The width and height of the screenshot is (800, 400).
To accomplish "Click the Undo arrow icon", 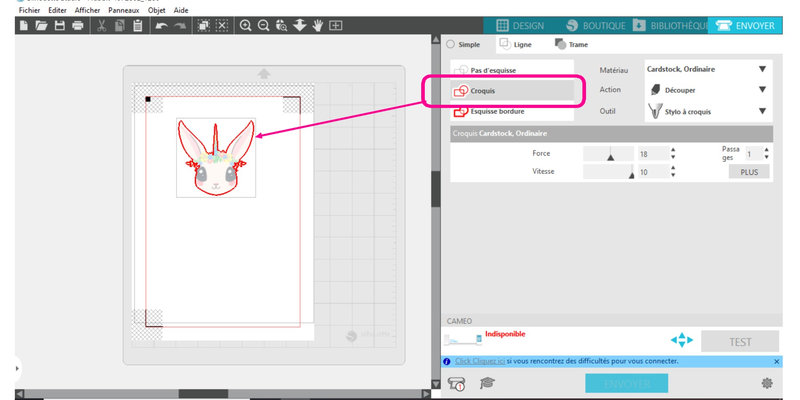I will pyautogui.click(x=160, y=25).
